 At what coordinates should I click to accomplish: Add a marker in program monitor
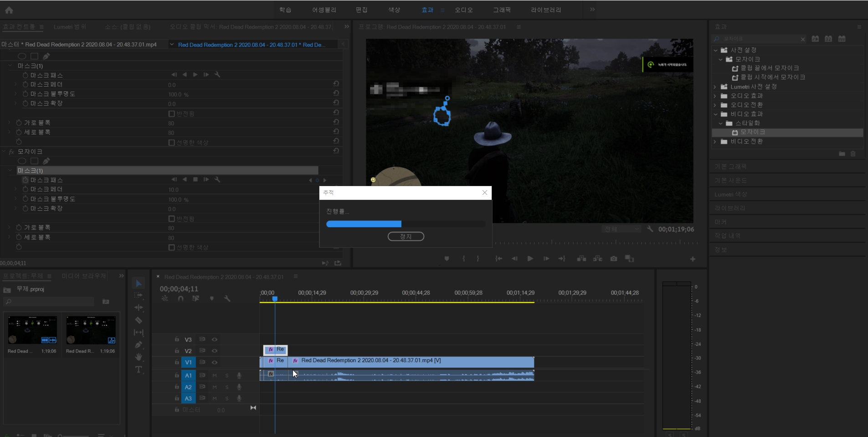(447, 259)
